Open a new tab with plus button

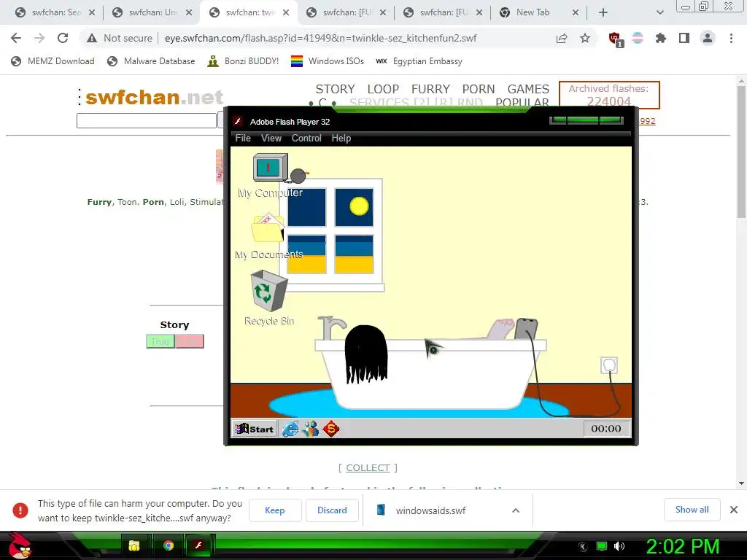coord(603,13)
